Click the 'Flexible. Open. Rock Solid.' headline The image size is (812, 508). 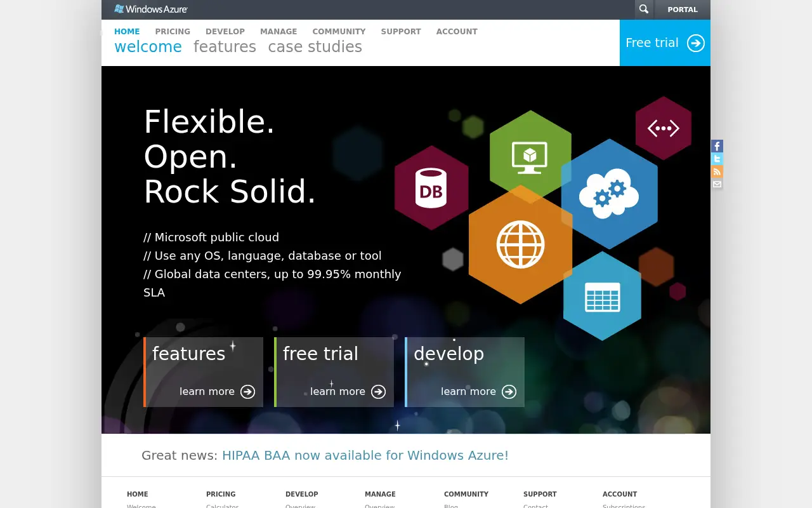230,157
